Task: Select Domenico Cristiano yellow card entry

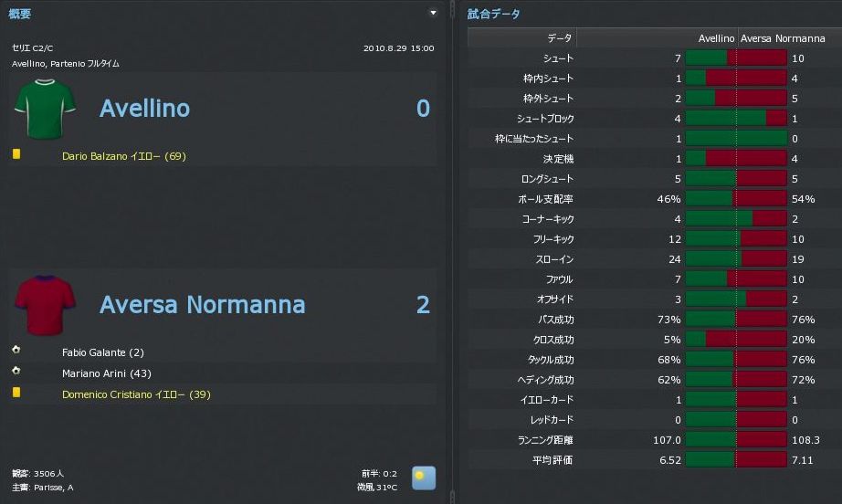Action: pyautogui.click(x=123, y=394)
